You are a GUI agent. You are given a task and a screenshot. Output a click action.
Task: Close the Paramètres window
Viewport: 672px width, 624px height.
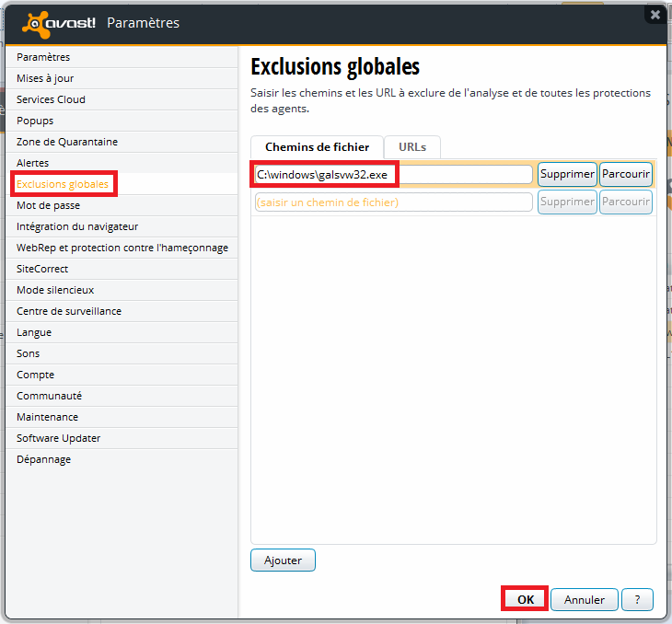click(655, 15)
